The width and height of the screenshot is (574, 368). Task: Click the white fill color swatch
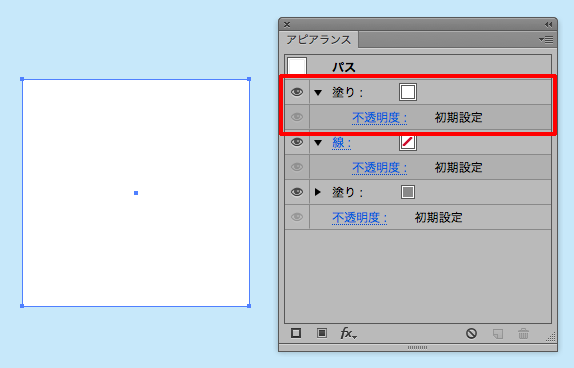click(408, 92)
